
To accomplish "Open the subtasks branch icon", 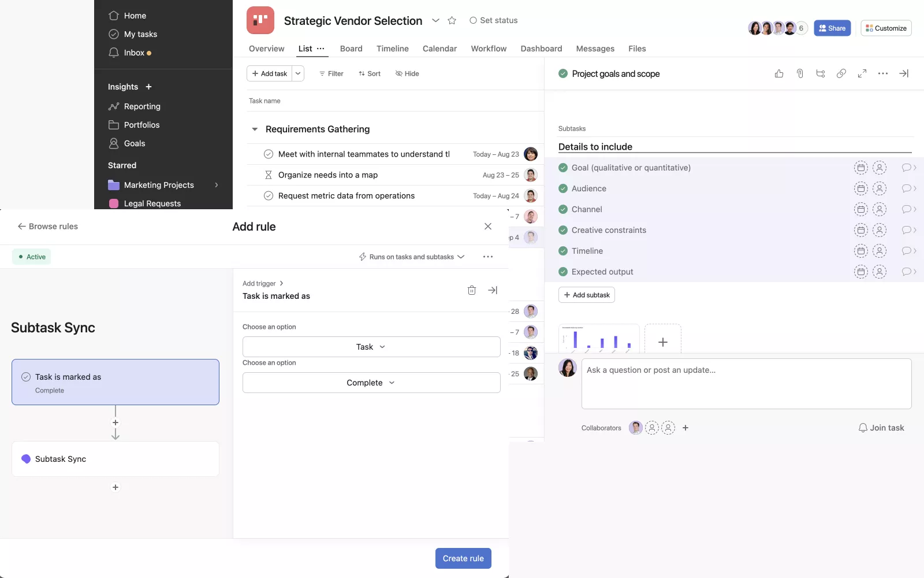I will coord(821,73).
